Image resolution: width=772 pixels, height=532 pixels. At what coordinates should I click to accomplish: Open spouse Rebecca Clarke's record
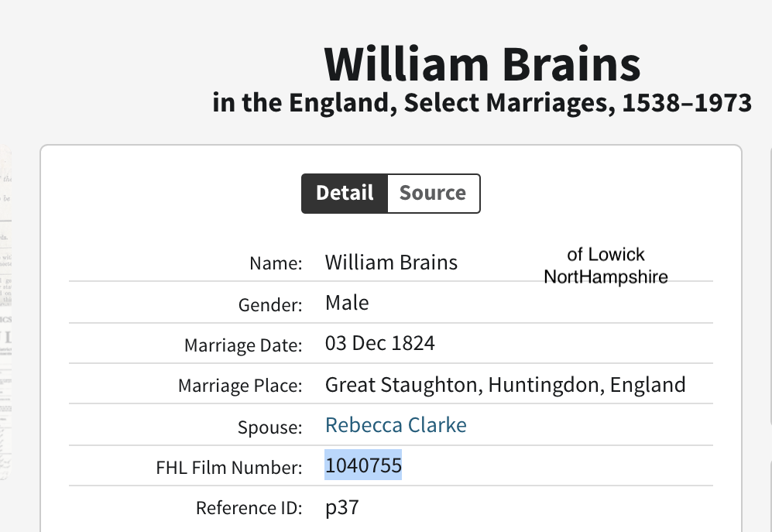coord(396,425)
